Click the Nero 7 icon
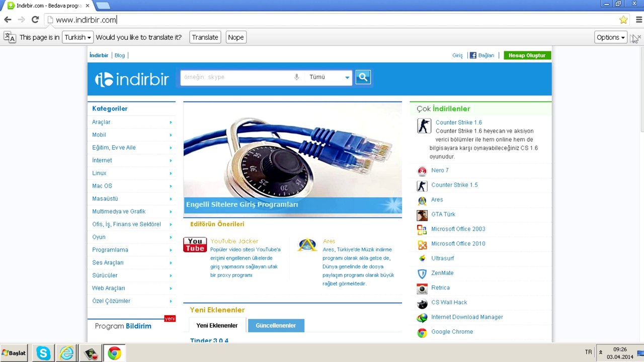 click(x=422, y=171)
